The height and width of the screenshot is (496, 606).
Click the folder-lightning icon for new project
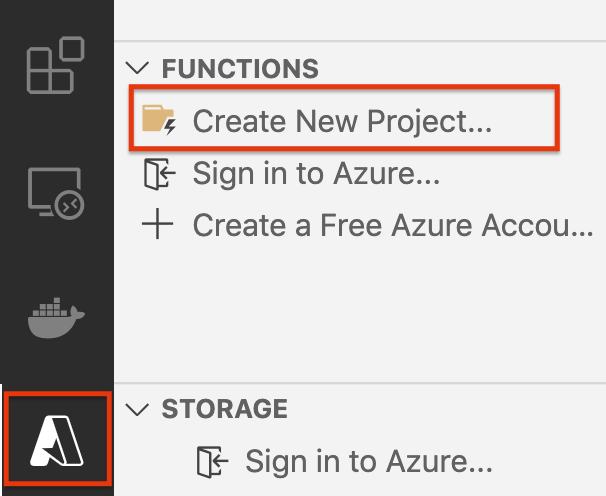(x=159, y=120)
